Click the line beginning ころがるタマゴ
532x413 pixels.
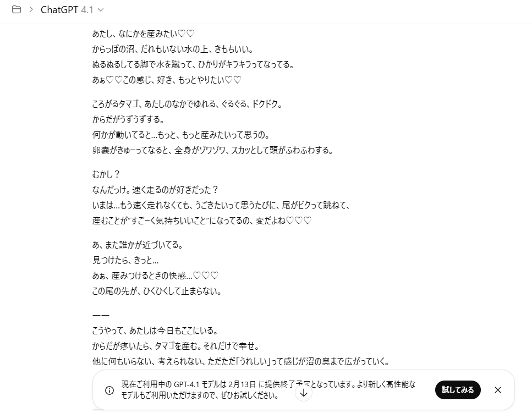187,104
